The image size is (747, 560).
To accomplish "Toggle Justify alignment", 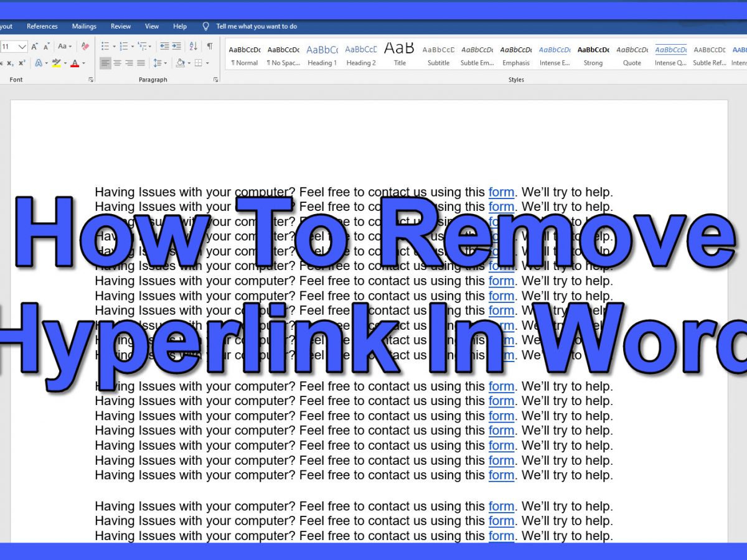I will pos(141,63).
